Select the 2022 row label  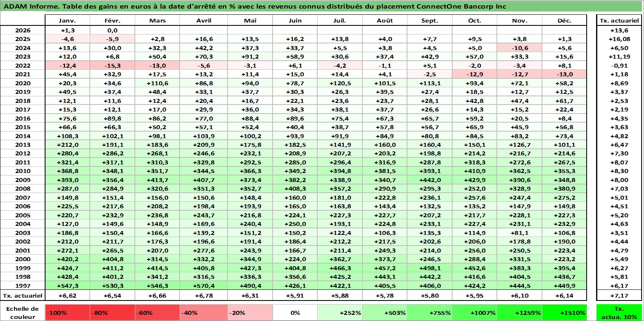(x=23, y=66)
